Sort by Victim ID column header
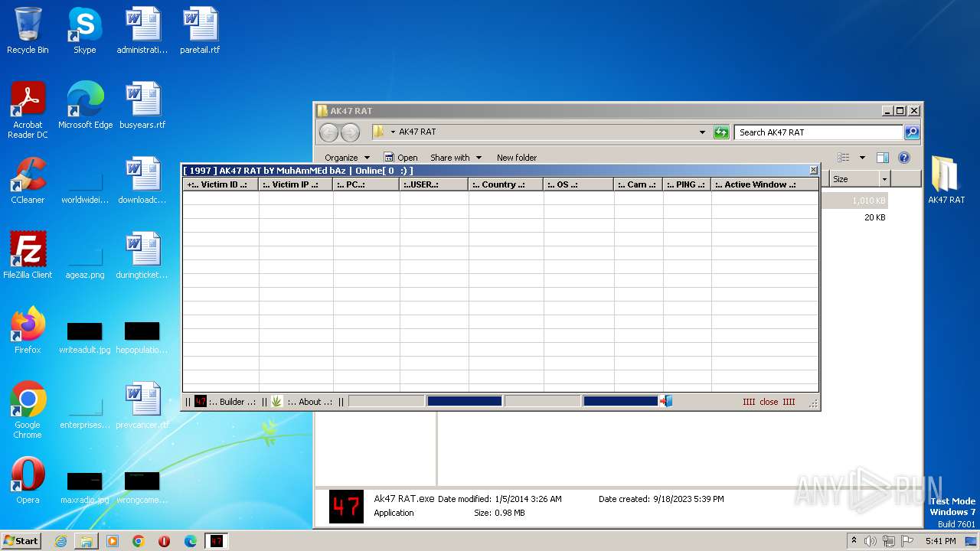The height and width of the screenshot is (551, 980). tap(220, 184)
